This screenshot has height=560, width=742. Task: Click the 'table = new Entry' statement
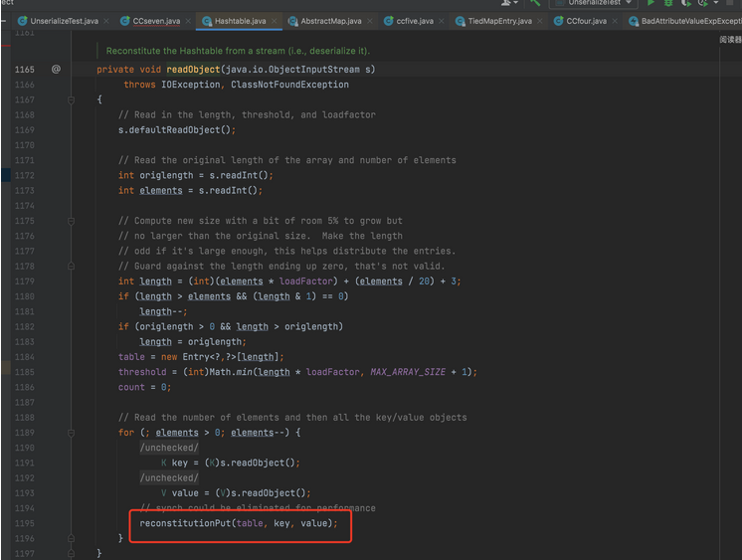pyautogui.click(x=201, y=357)
